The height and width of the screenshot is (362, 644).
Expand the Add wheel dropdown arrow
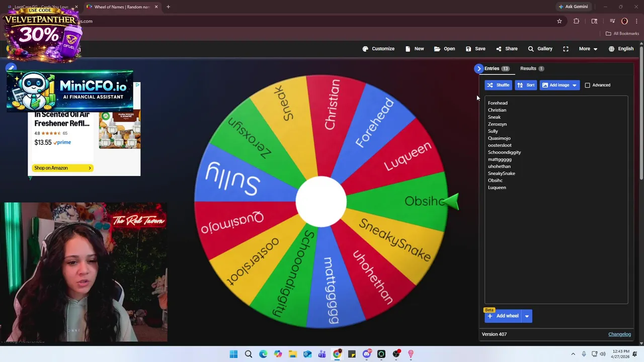point(527,316)
